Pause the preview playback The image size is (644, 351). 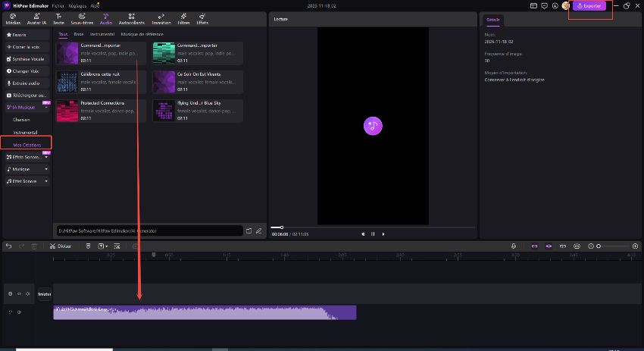point(373,233)
